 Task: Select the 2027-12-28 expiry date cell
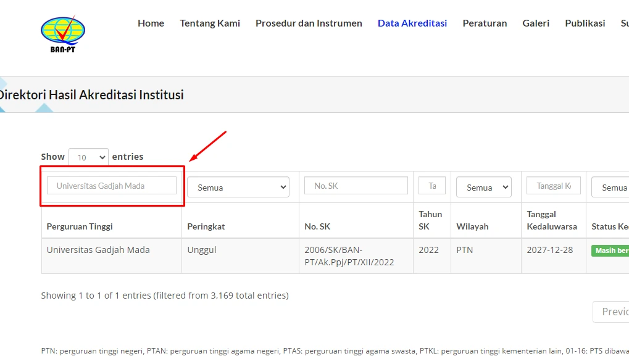pos(554,256)
